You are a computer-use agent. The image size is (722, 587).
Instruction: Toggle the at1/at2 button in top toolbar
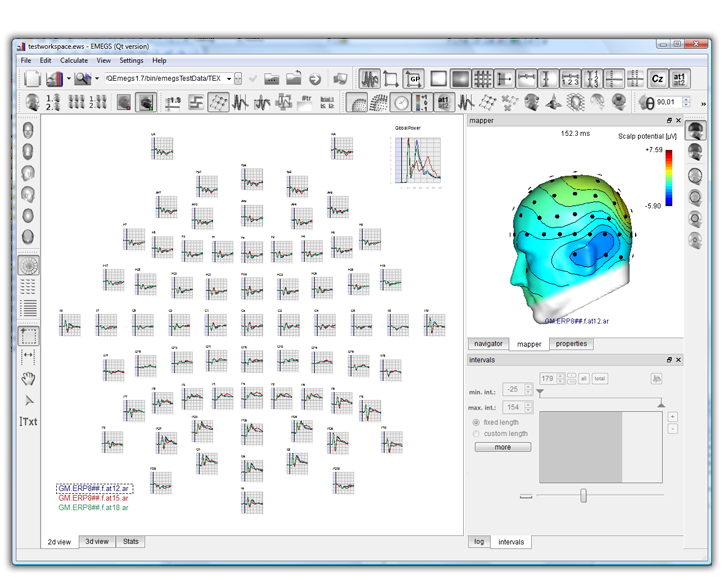pyautogui.click(x=680, y=78)
